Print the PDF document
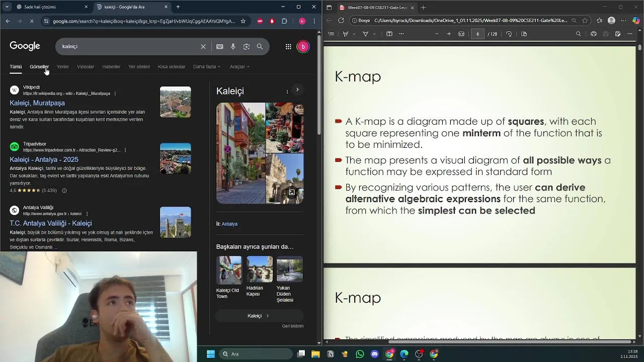 (x=594, y=34)
